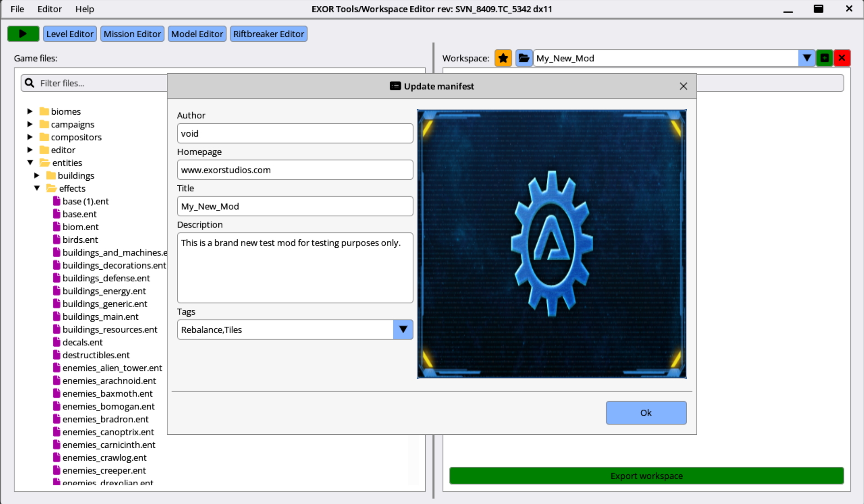Open the Help menu
The height and width of the screenshot is (504, 864).
pos(85,9)
